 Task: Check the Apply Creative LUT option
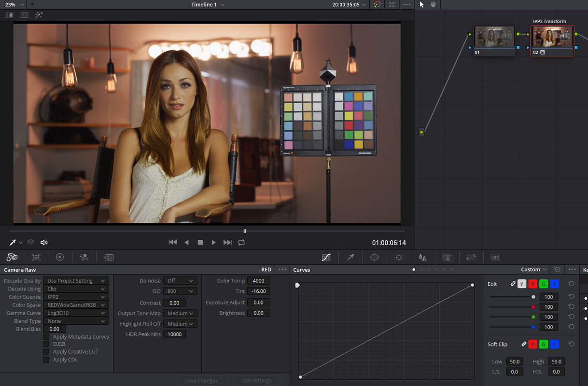(x=46, y=352)
